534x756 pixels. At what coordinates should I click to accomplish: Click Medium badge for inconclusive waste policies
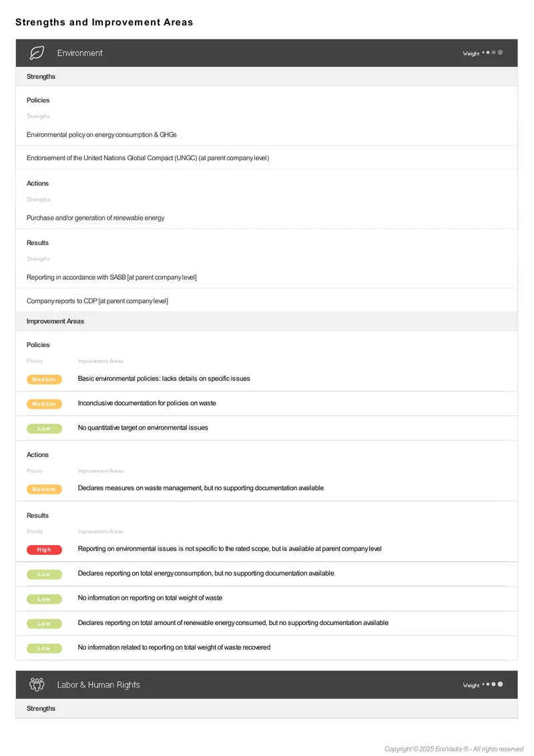point(44,404)
